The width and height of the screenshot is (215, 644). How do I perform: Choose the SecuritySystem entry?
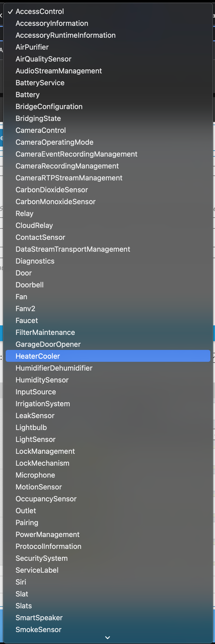point(42,558)
